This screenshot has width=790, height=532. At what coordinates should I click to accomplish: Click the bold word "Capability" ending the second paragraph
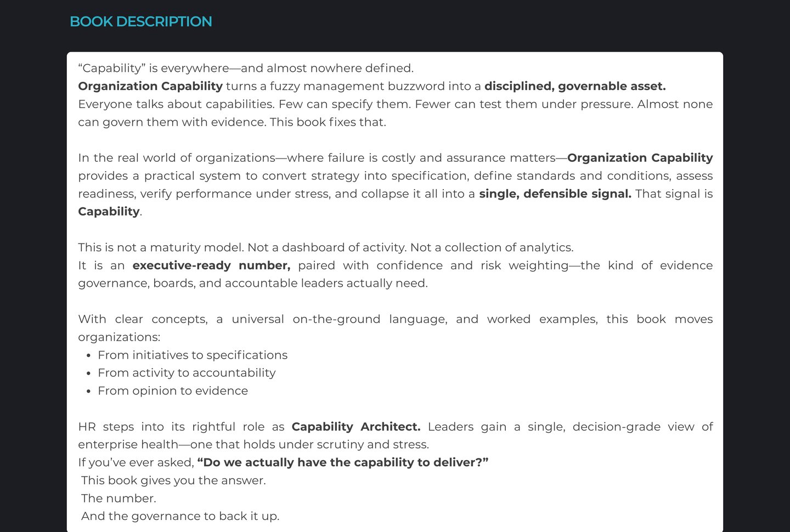click(109, 212)
